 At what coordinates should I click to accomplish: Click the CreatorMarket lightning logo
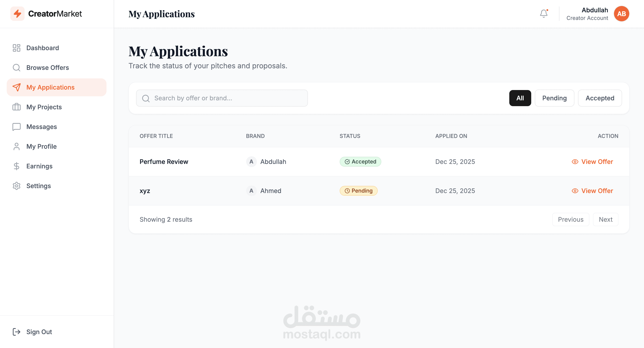point(17,13)
